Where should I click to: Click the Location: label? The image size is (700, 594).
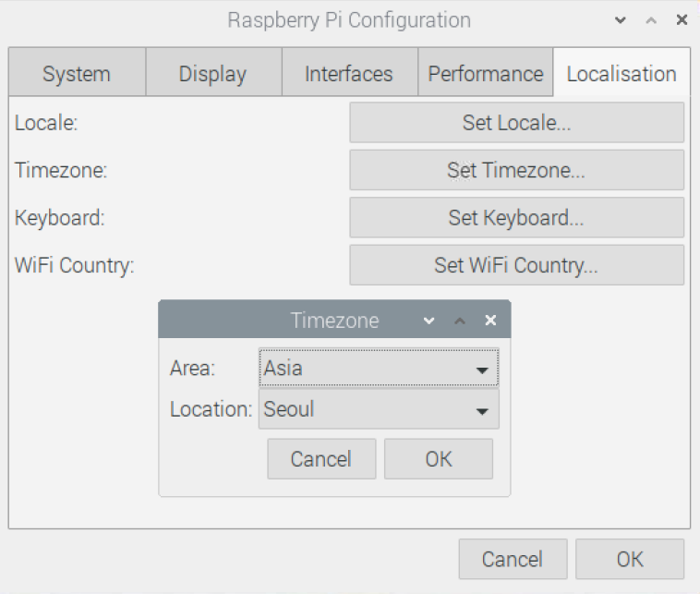[x=211, y=409]
